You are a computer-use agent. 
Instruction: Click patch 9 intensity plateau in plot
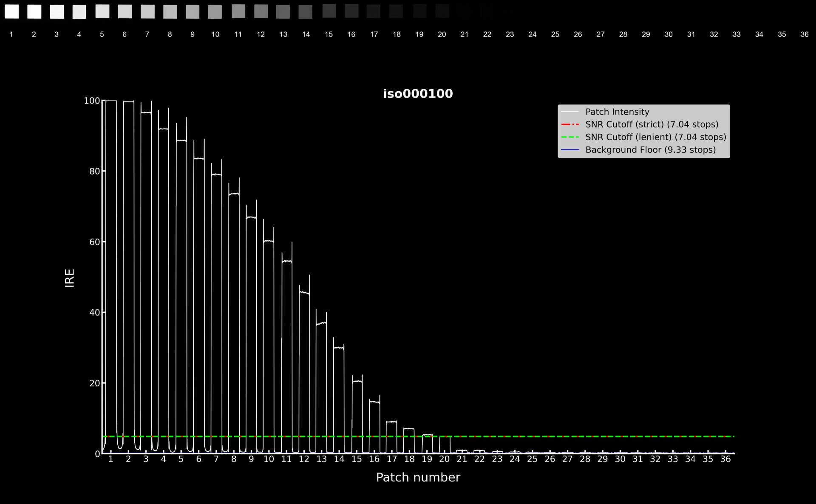pyautogui.click(x=251, y=217)
